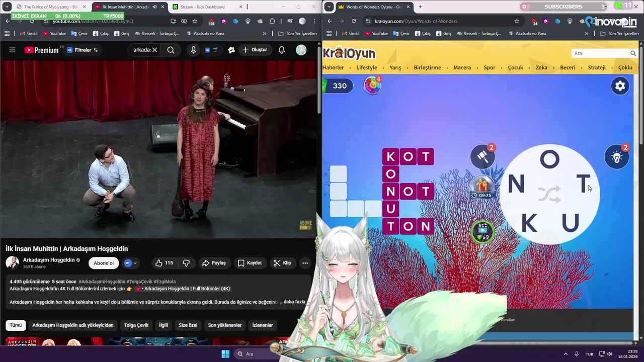Start voice search with the microphone icon
644x362 pixels.
(x=194, y=50)
